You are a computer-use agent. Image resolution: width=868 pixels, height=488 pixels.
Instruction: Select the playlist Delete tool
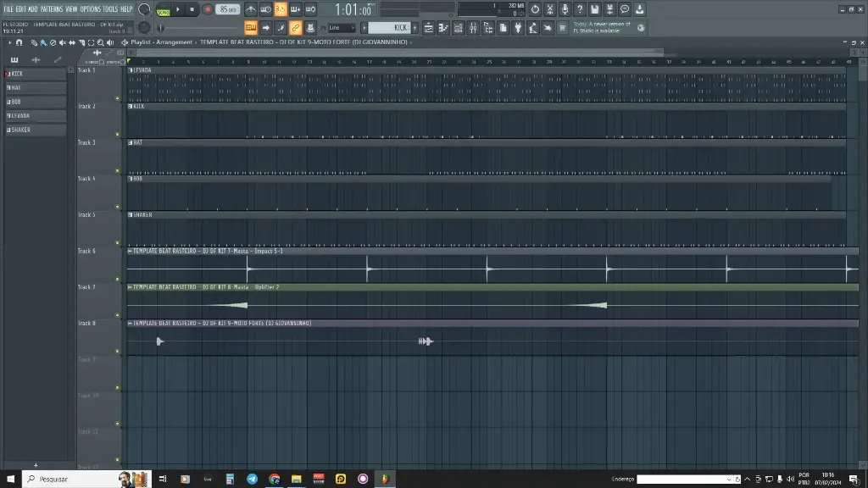coord(53,42)
